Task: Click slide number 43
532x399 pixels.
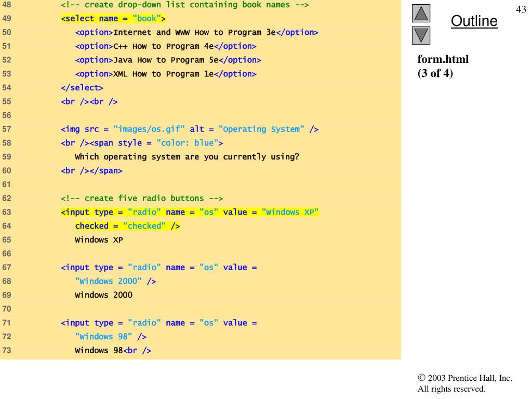Action: tap(521, 9)
